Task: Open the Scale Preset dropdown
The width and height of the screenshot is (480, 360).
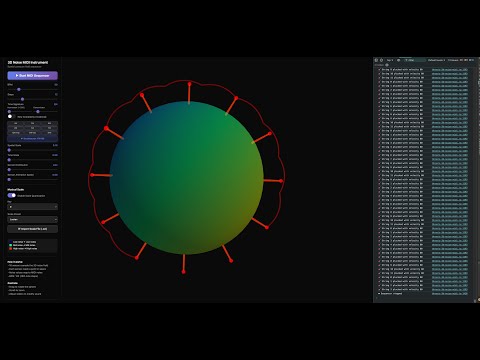Action: 32,219
